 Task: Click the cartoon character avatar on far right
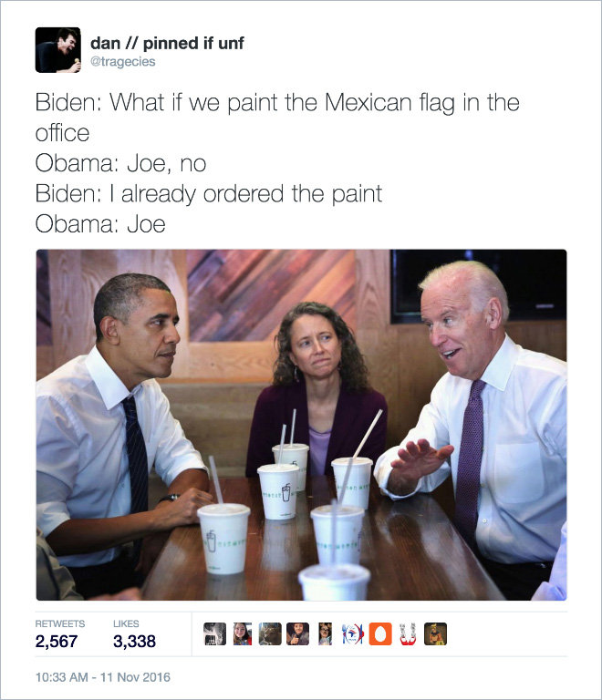click(435, 634)
